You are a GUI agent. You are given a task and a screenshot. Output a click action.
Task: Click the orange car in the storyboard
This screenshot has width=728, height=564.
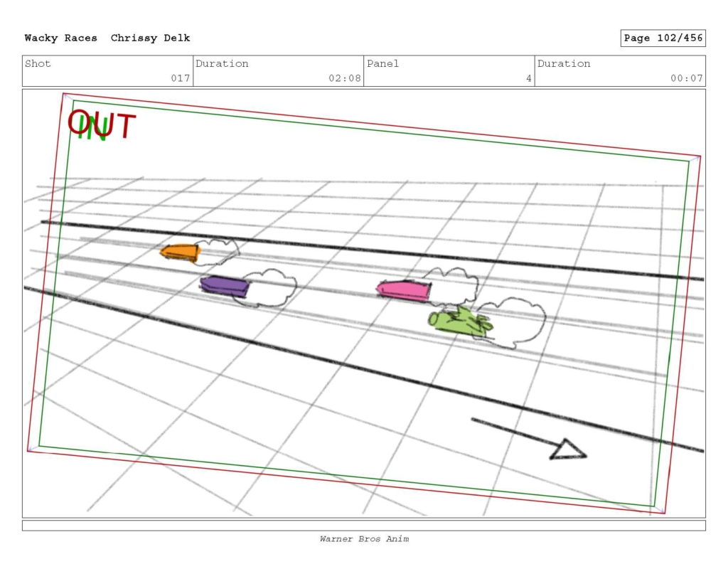(x=180, y=252)
